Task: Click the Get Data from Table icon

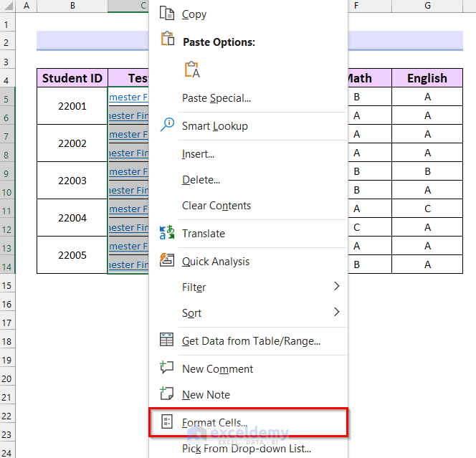Action: click(x=167, y=340)
